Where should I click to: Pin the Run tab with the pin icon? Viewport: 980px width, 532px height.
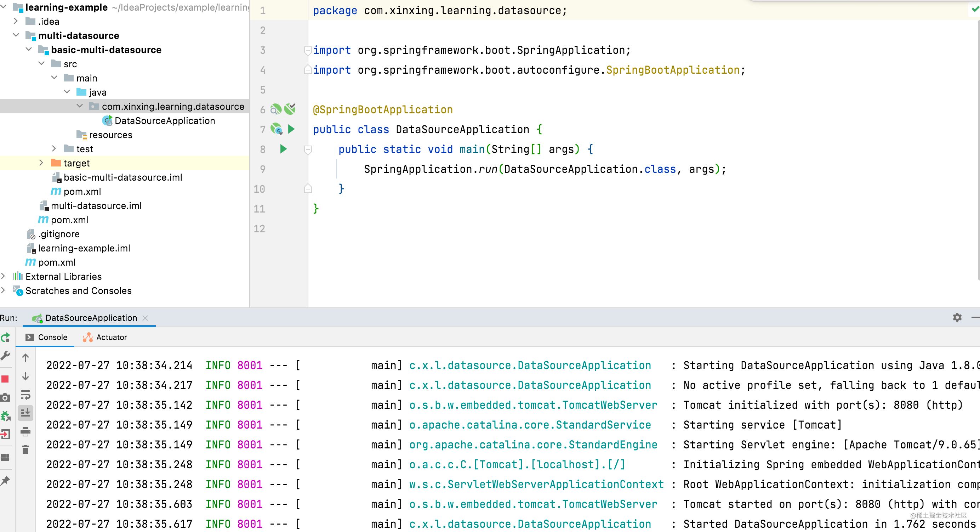5,480
